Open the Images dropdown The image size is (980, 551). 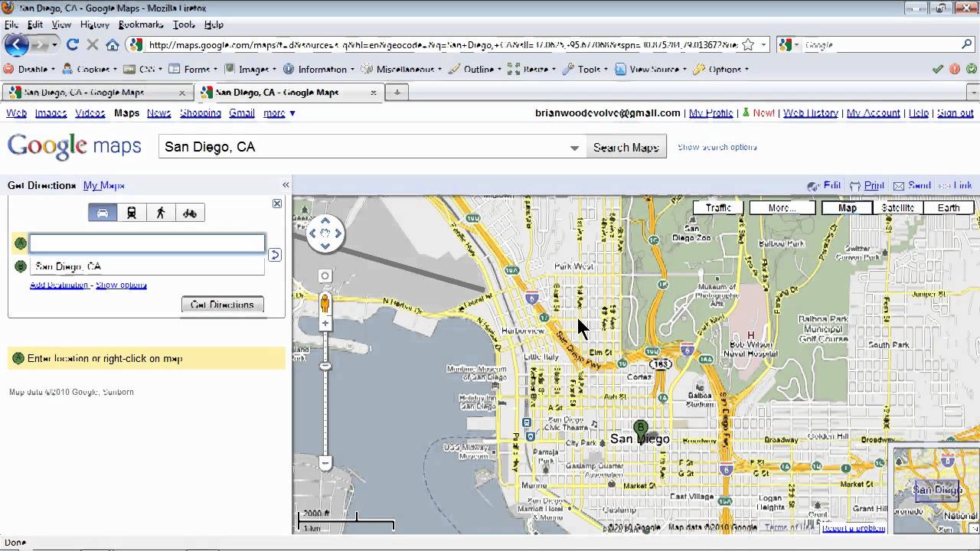250,69
